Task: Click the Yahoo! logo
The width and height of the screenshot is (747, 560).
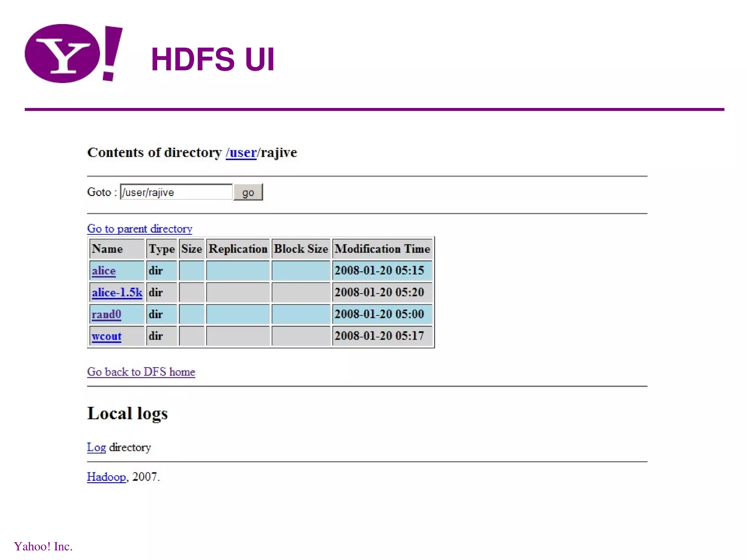Action: [73, 53]
